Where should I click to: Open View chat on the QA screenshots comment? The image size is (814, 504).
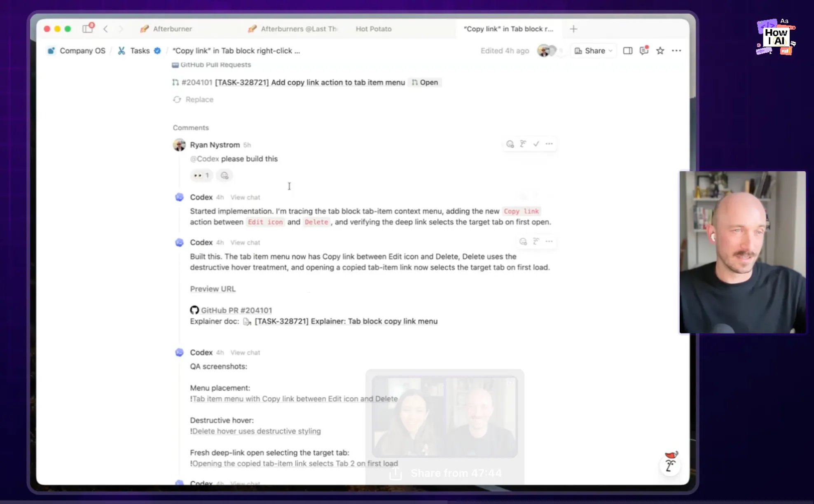[x=245, y=352]
